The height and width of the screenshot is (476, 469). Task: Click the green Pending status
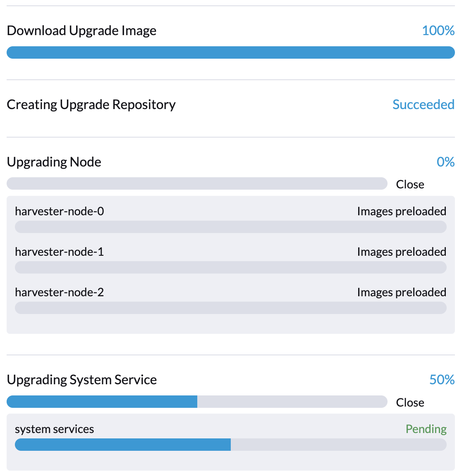pyautogui.click(x=426, y=429)
